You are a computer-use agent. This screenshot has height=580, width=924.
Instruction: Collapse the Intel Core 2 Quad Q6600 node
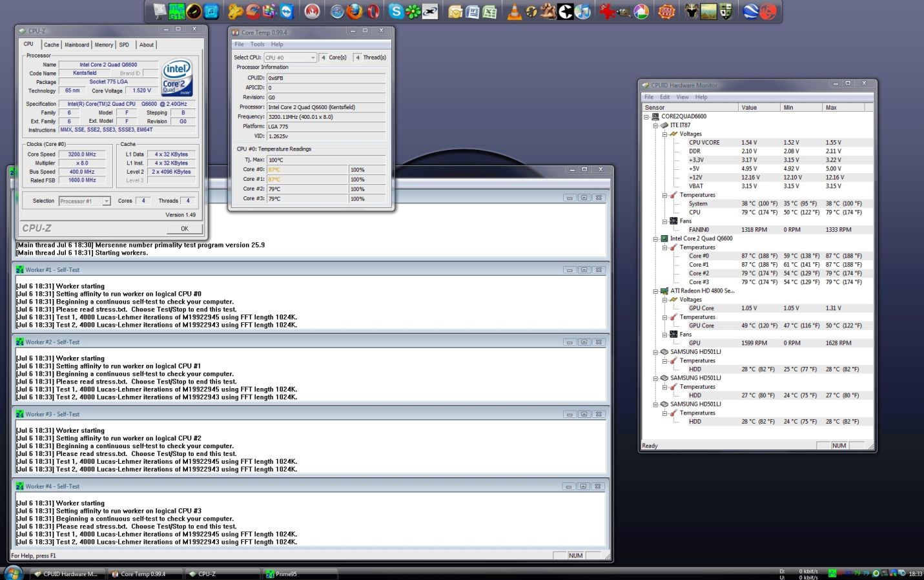655,238
